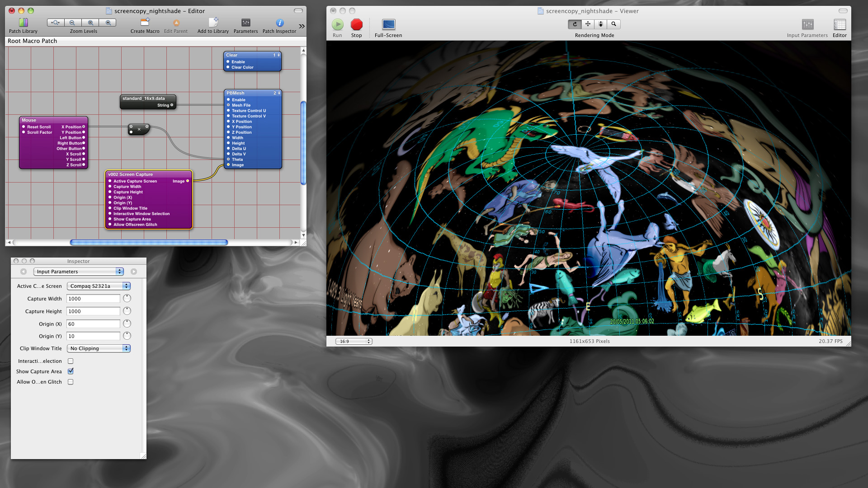Click the Origin (X) dial knob
The width and height of the screenshot is (868, 488).
[127, 324]
